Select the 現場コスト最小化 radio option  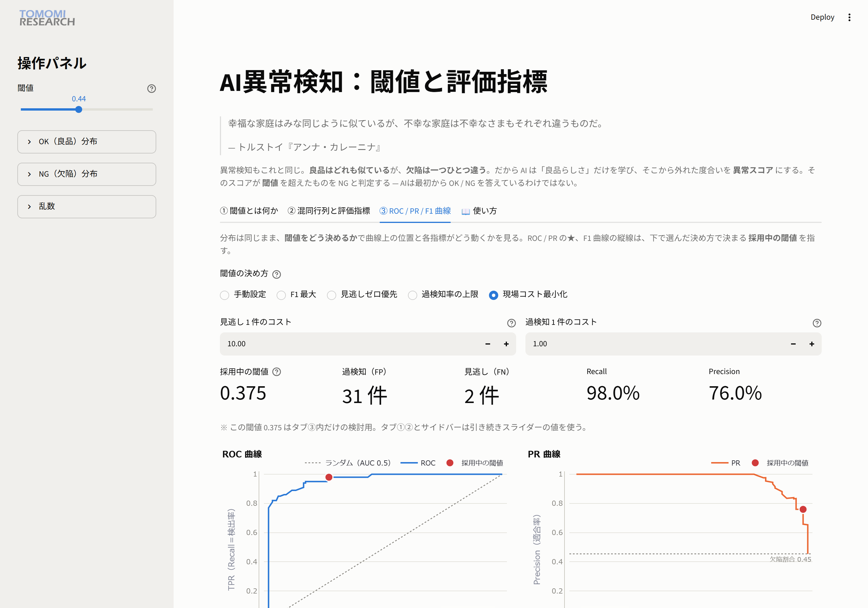click(528, 295)
